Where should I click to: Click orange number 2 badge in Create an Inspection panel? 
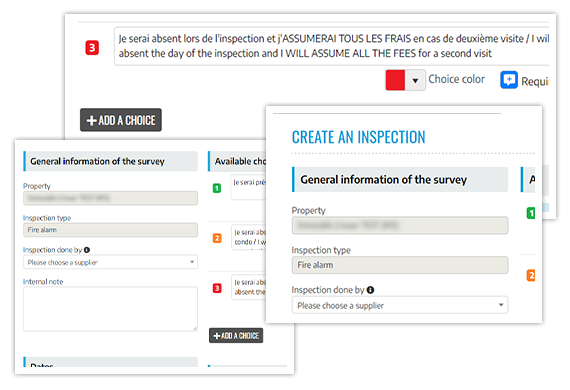tap(531, 275)
